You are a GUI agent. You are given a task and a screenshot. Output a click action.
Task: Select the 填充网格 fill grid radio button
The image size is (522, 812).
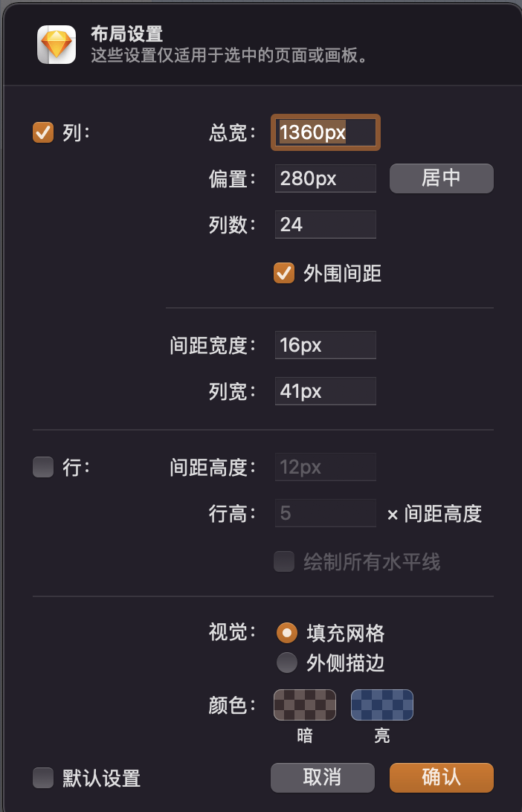point(286,633)
